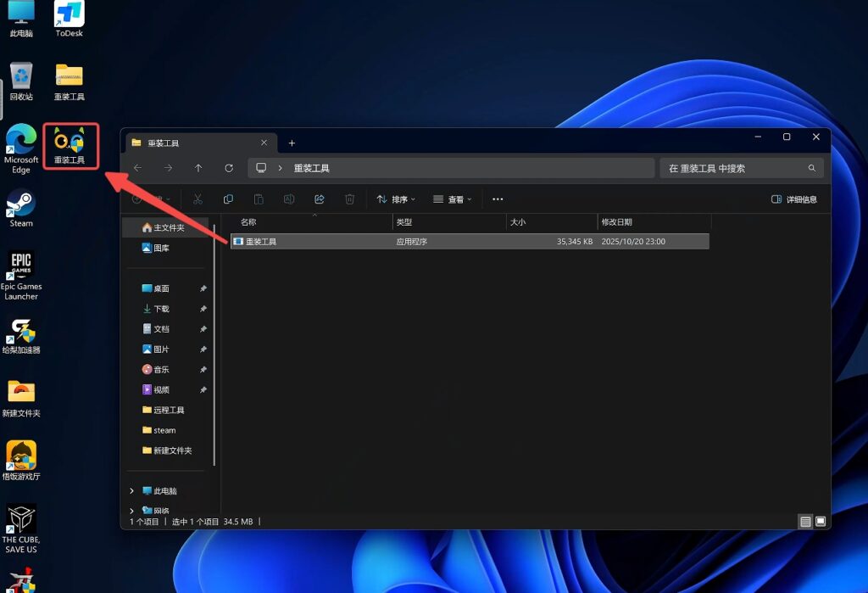
Task: Expand the 此电脑 tree node
Action: click(x=131, y=491)
